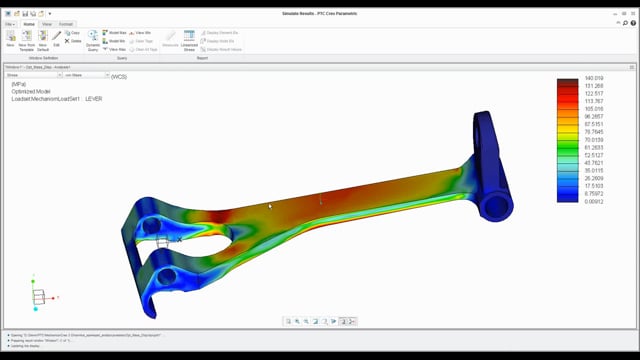Collapse the ribbon with the small arrow beside search

coord(618,23)
